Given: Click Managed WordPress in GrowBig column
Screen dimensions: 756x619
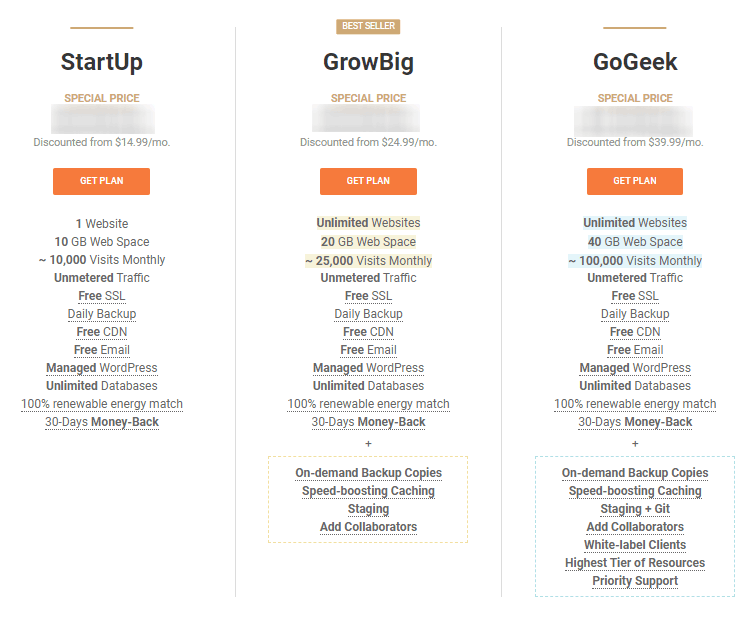Looking at the screenshot, I should [368, 368].
